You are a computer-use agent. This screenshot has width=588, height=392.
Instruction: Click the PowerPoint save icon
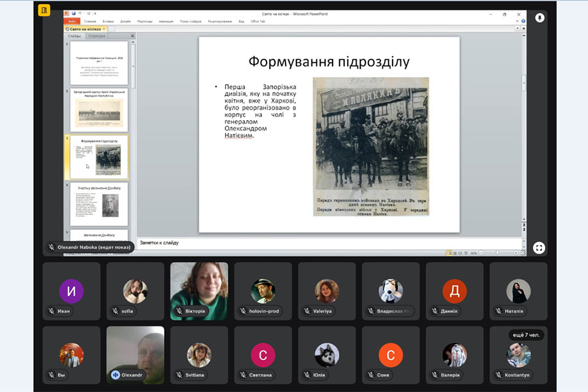[74, 13]
